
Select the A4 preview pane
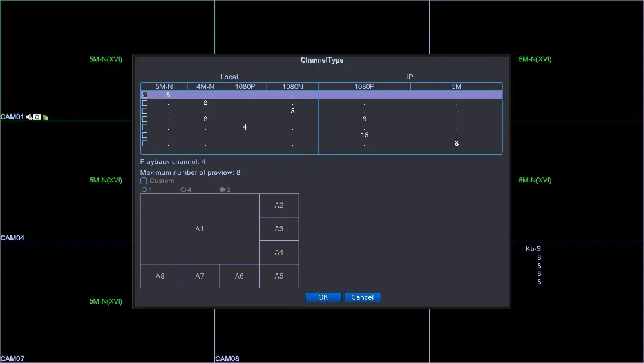(x=279, y=252)
